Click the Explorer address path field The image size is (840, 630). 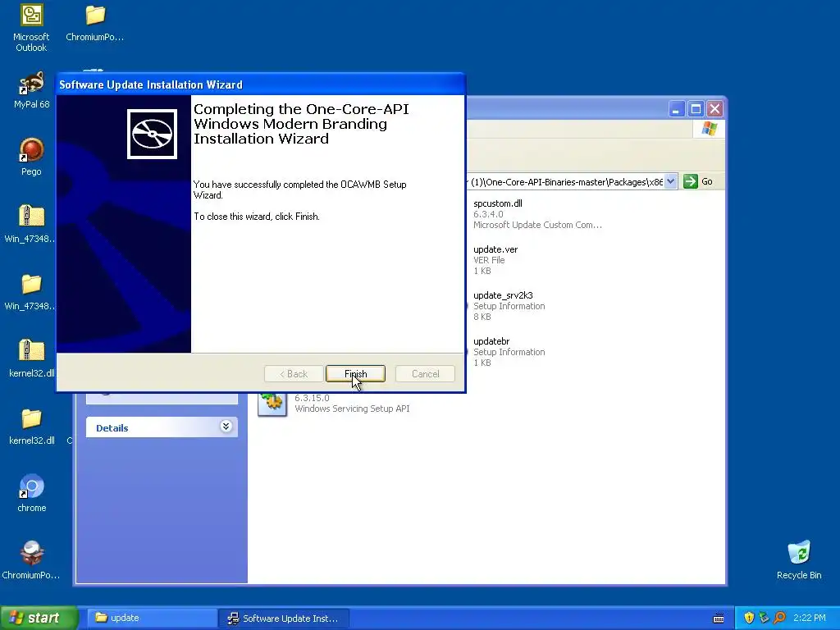pyautogui.click(x=565, y=181)
